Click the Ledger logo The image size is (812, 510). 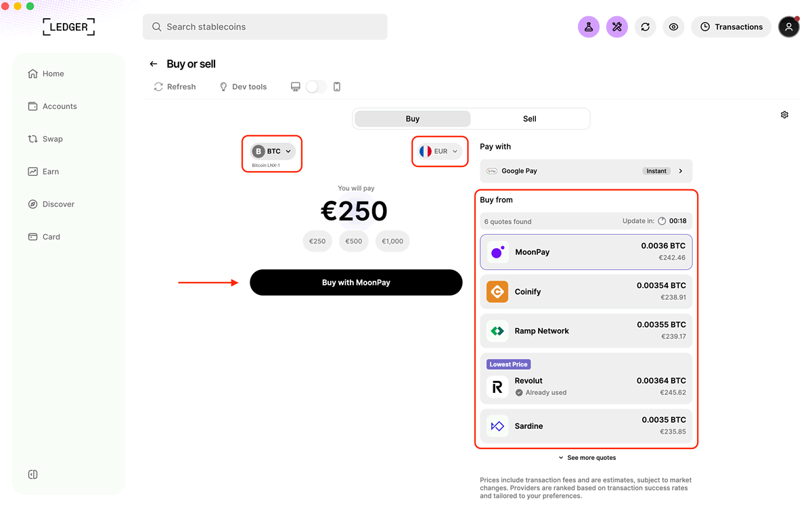tap(68, 27)
